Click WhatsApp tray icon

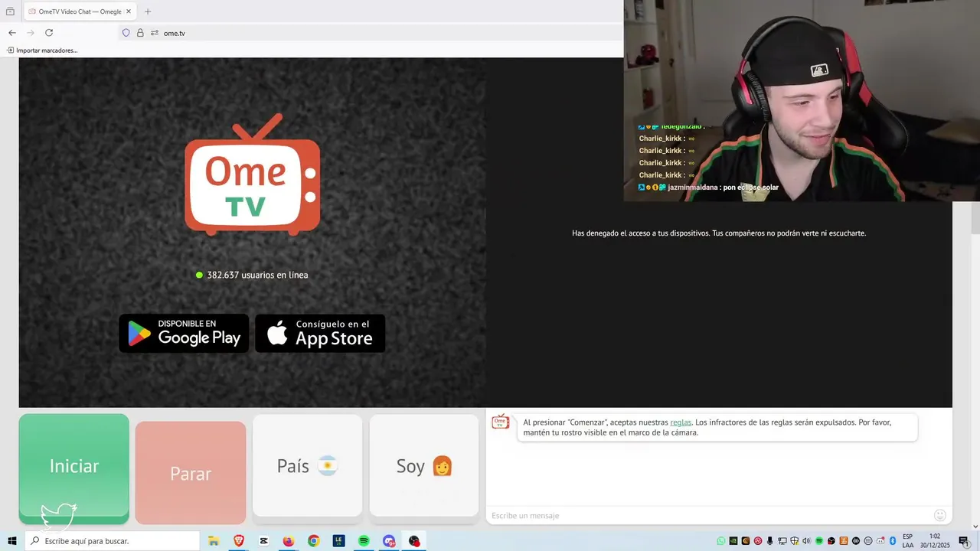pos(721,541)
